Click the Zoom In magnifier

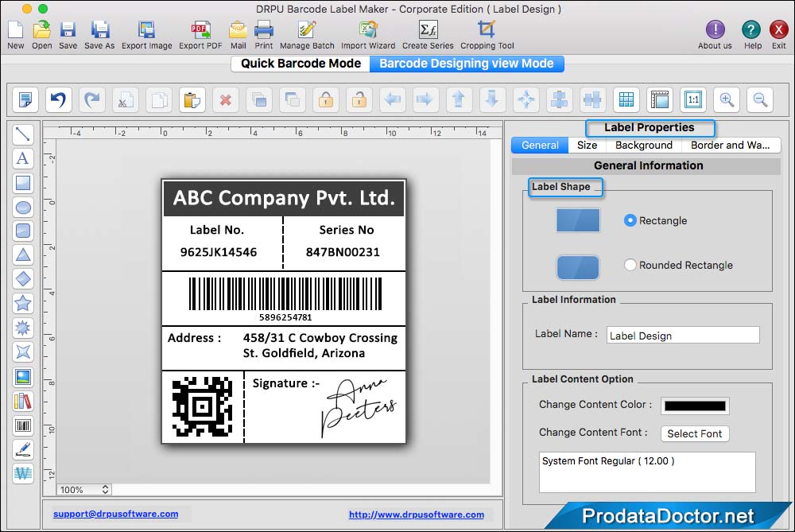[x=727, y=99]
